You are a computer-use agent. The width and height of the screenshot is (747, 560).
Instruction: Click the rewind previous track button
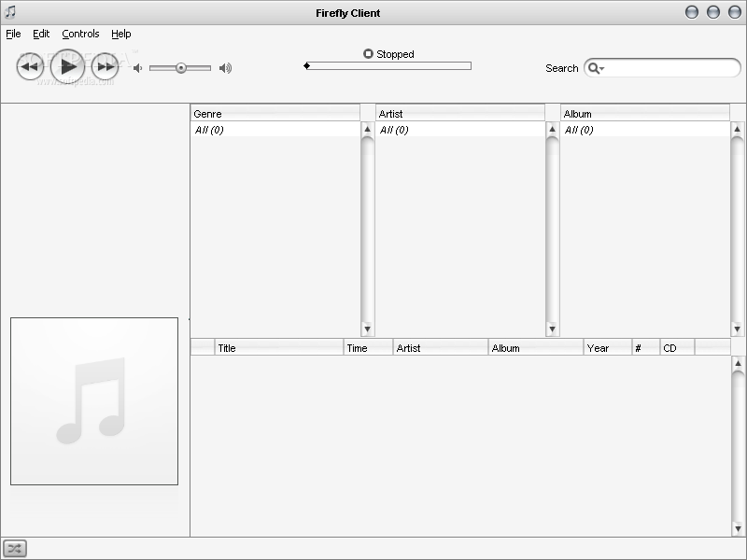pyautogui.click(x=30, y=66)
